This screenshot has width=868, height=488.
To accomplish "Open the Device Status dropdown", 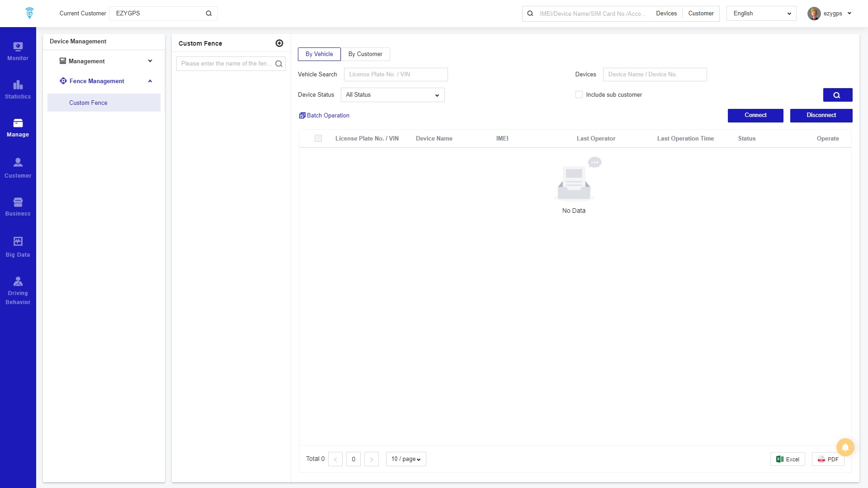I will click(392, 95).
